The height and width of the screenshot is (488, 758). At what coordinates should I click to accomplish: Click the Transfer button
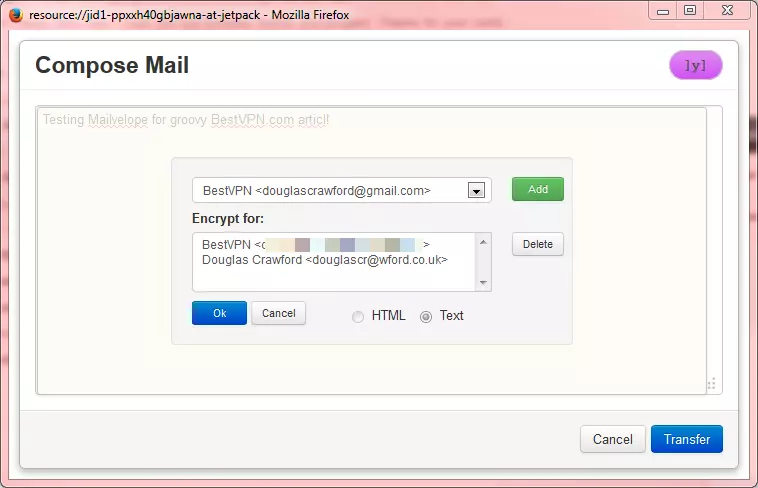(687, 439)
